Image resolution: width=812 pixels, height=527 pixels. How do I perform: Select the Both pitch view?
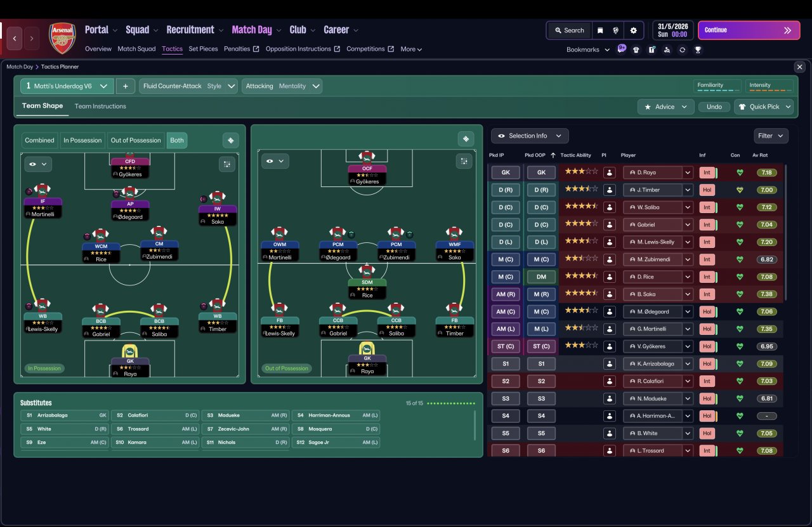(x=177, y=140)
